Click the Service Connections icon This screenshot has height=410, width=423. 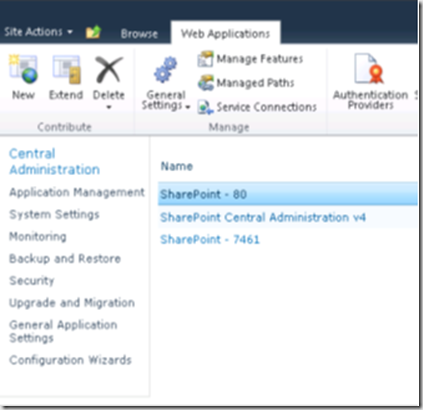point(205,107)
